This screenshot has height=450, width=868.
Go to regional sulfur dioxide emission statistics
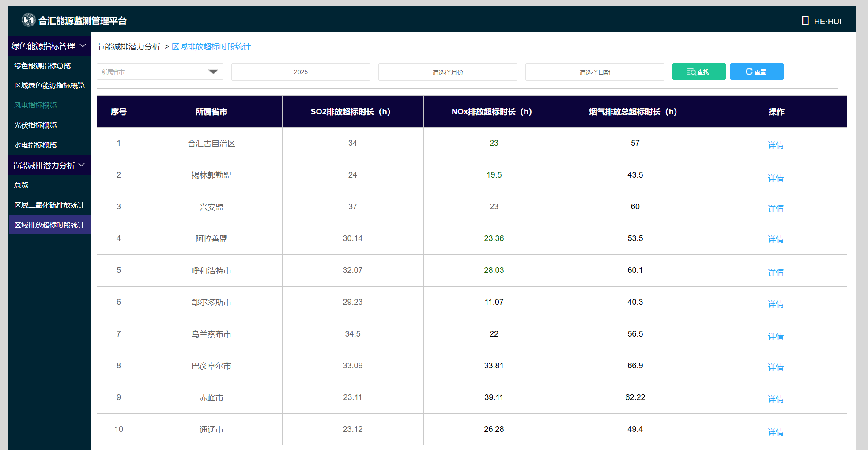(x=49, y=205)
